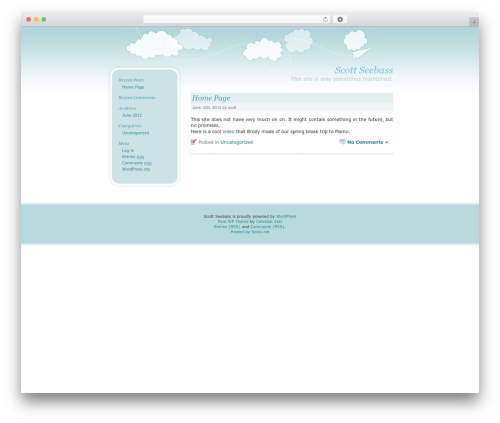This screenshot has height=423, width=500.
Task: Click the paper airplane in header
Action: click(x=362, y=52)
